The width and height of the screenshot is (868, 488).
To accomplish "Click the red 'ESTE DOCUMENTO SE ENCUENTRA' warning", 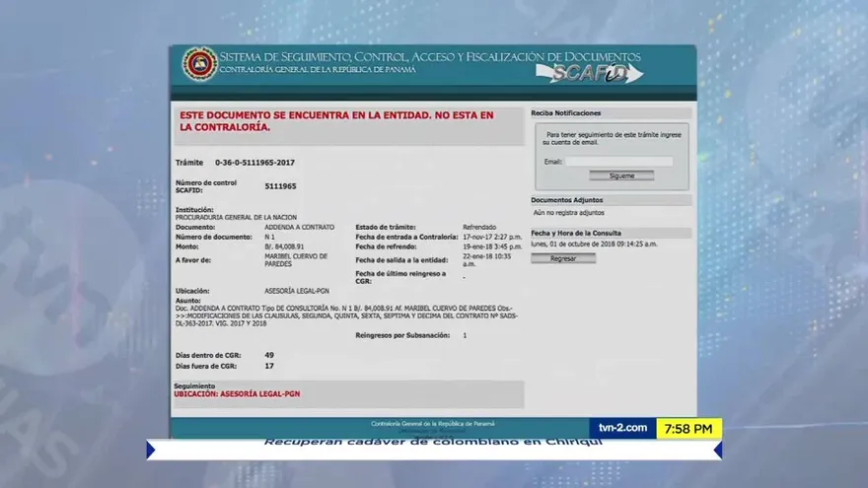I will click(x=336, y=121).
